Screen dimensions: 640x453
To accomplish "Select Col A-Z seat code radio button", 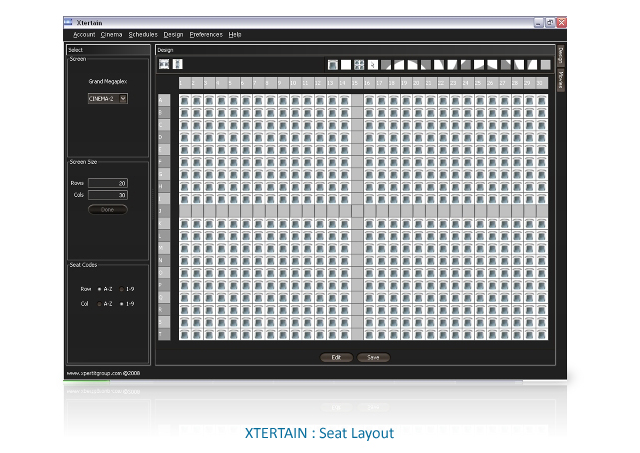I will coord(99,304).
